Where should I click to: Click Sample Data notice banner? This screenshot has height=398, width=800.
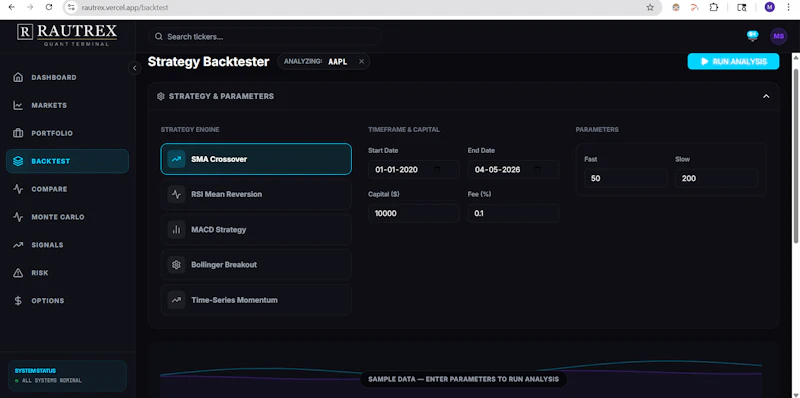pos(463,379)
